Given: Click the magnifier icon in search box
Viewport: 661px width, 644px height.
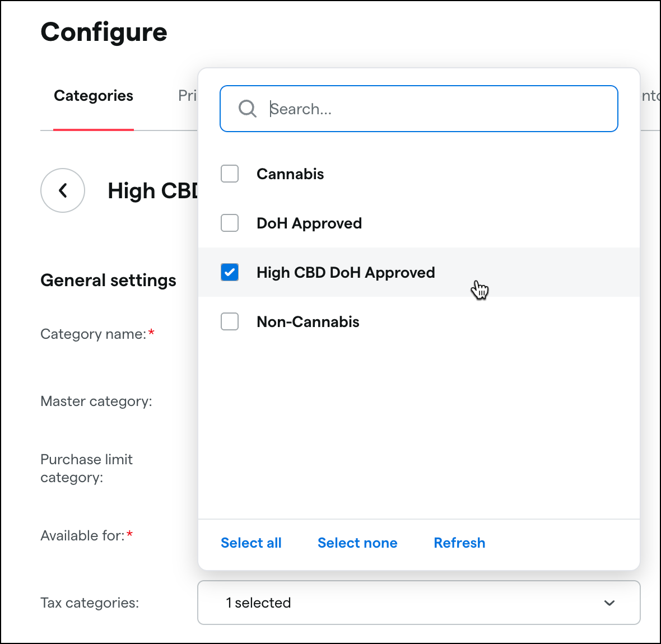Looking at the screenshot, I should (248, 109).
